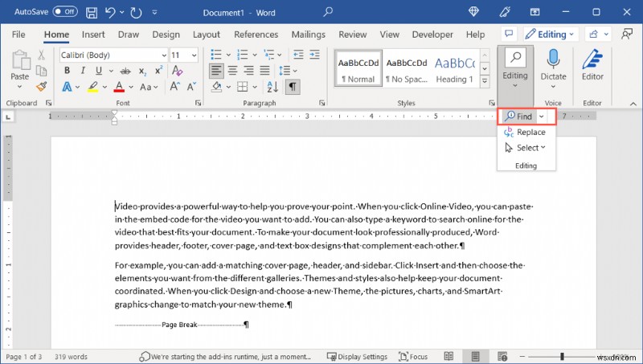The image size is (643, 364).
Task: Decrease font size
Action: click(191, 87)
